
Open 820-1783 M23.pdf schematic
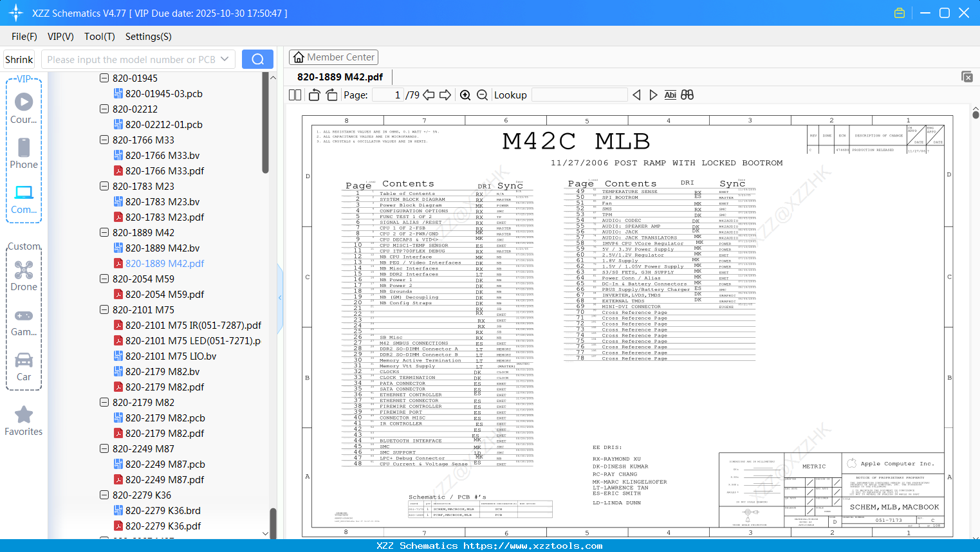click(165, 217)
